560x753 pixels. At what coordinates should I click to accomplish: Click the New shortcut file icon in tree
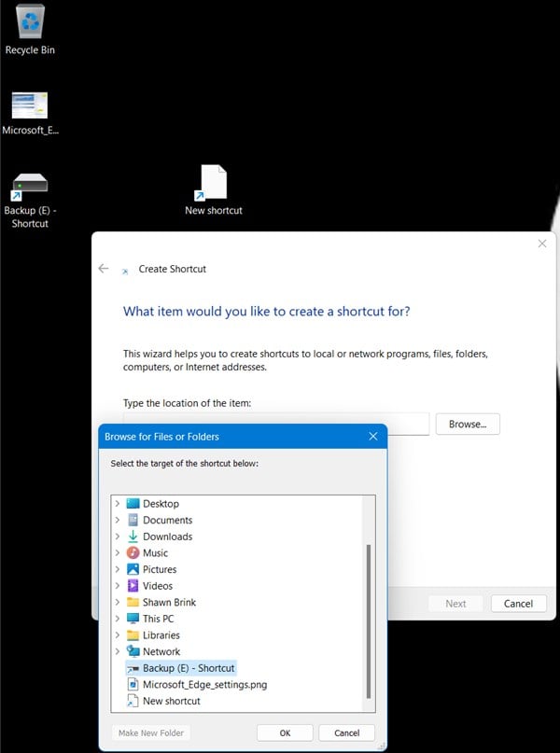133,701
